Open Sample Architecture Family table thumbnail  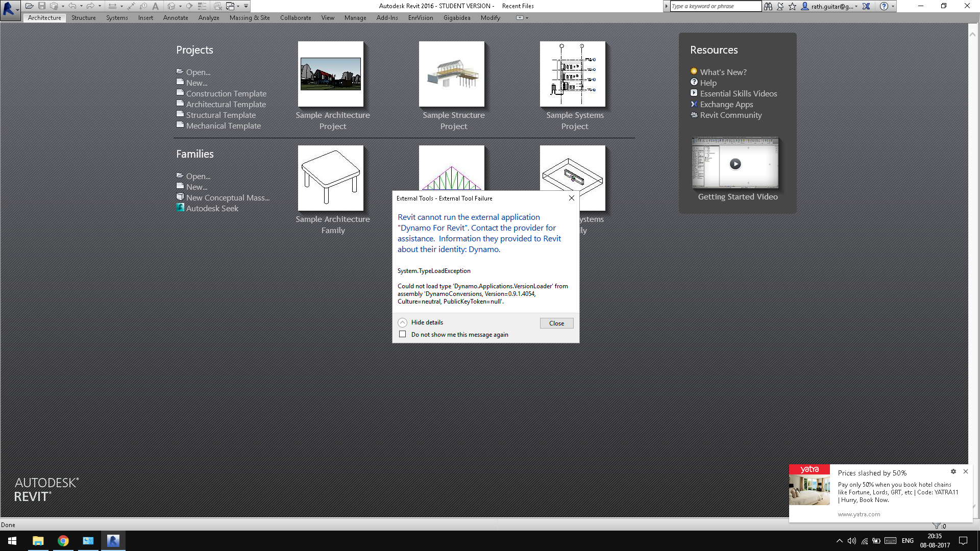331,178
